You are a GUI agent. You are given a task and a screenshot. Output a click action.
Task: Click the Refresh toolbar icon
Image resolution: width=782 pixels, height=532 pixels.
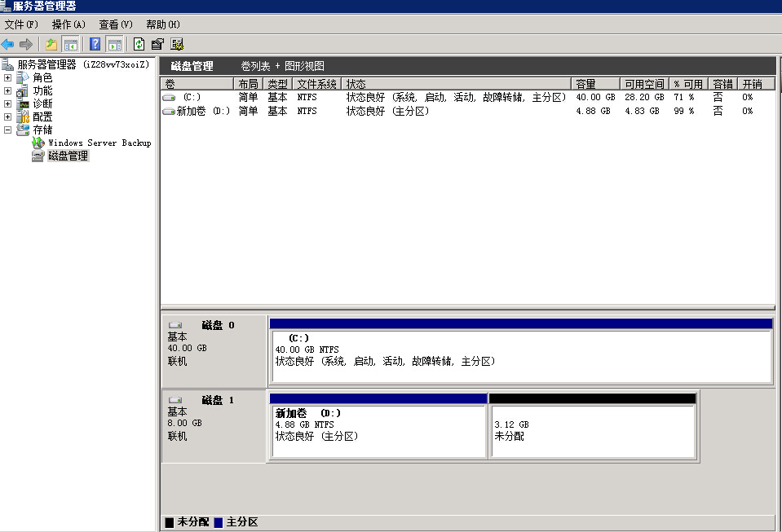tap(139, 44)
